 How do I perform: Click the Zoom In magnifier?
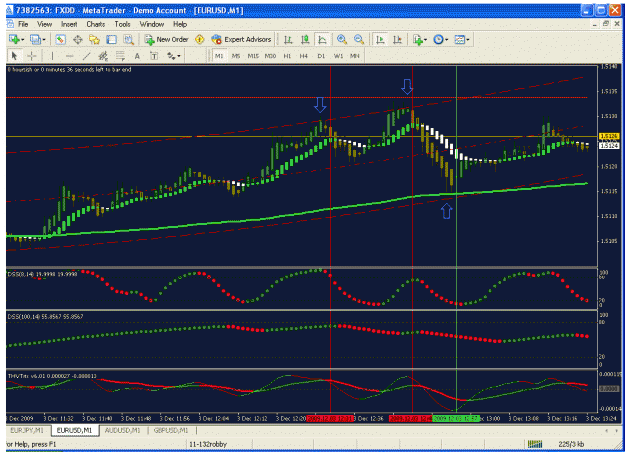click(342, 39)
